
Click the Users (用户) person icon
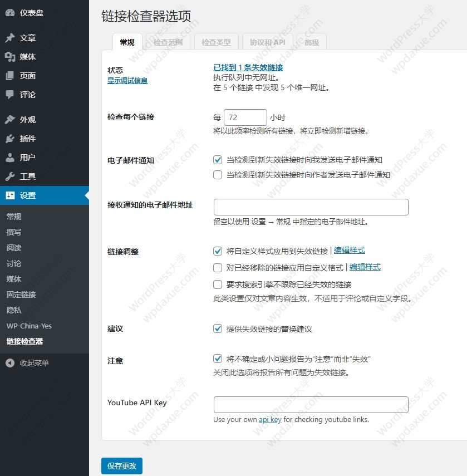pyautogui.click(x=10, y=158)
